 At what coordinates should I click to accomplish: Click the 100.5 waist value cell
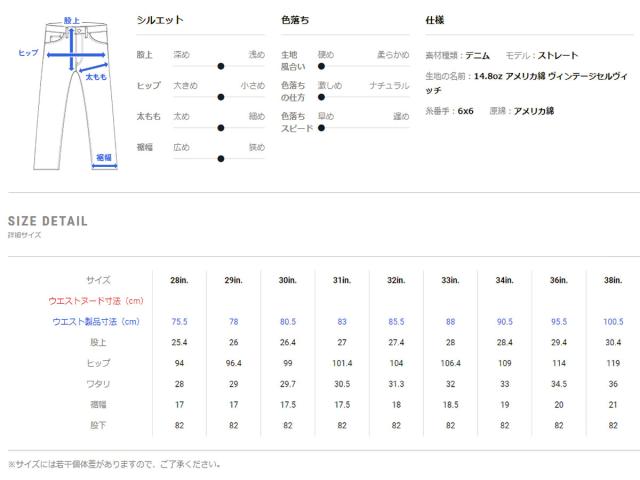(612, 322)
